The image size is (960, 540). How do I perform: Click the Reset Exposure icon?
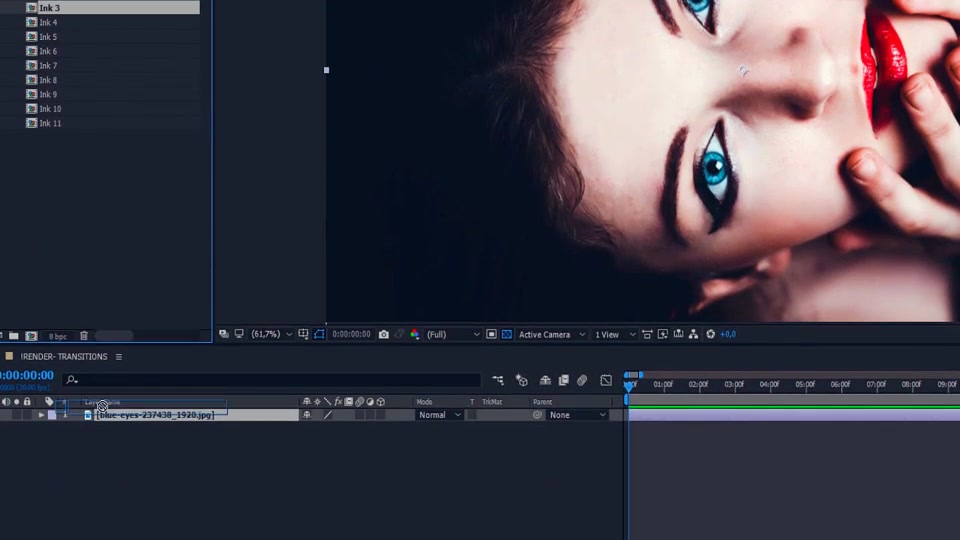(710, 334)
